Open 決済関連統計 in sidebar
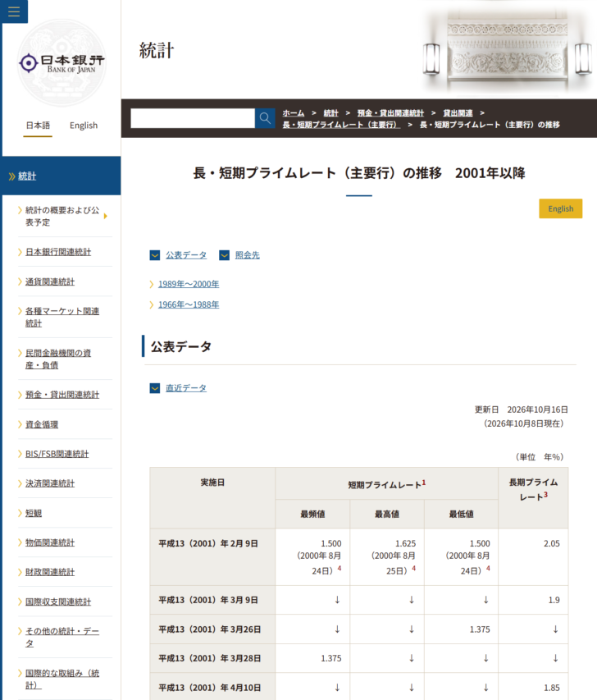The height and width of the screenshot is (700, 597). coord(50,483)
